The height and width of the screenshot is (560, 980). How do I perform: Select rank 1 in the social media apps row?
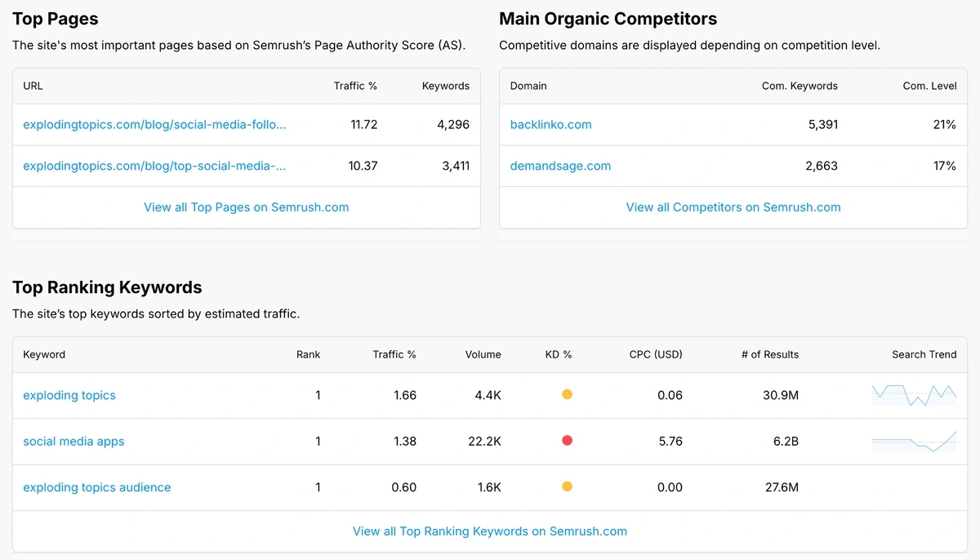318,442
